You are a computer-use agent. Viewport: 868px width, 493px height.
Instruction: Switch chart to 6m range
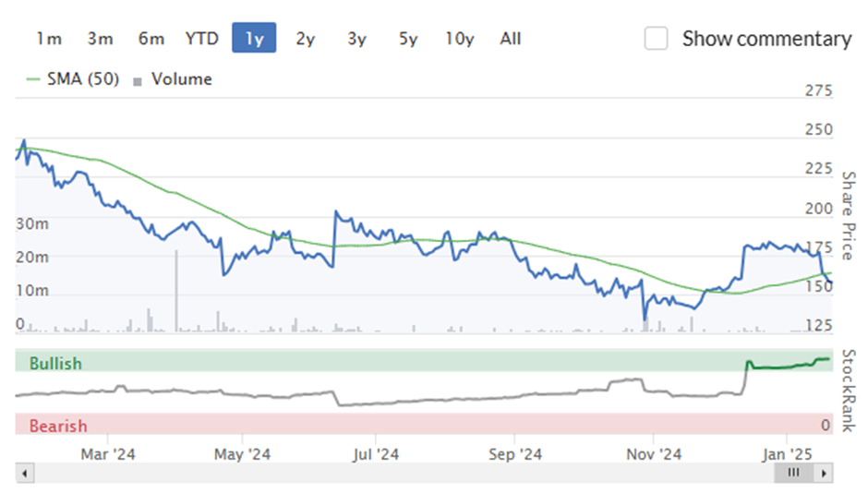[x=151, y=38]
